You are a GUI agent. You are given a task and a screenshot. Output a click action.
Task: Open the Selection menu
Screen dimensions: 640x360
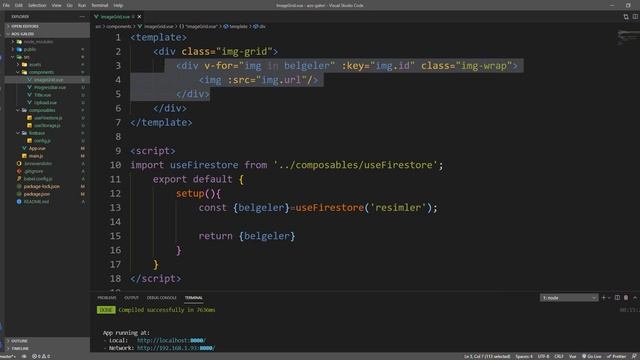coord(37,5)
